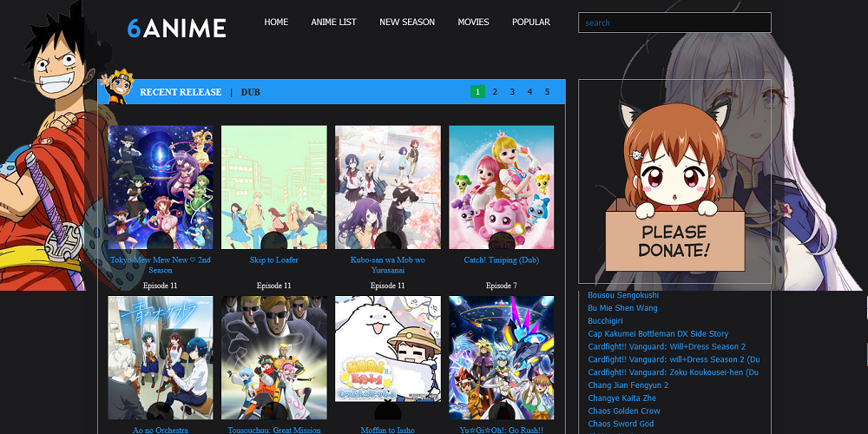The image size is (868, 434).
Task: Click Catch! Tinyping (Dub) title link
Action: coord(502,260)
